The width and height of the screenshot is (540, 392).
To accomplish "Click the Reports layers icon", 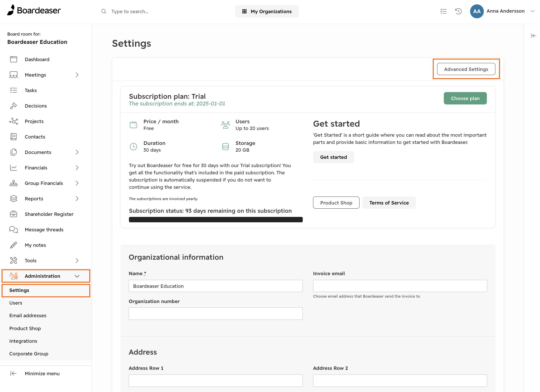I will coord(13,199).
